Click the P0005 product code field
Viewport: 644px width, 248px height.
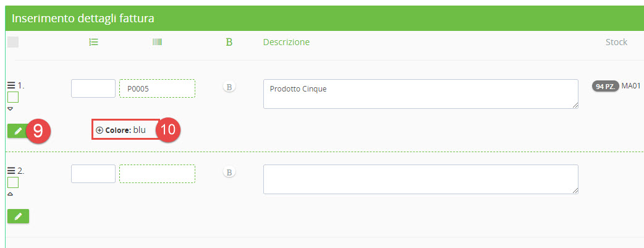(x=157, y=88)
